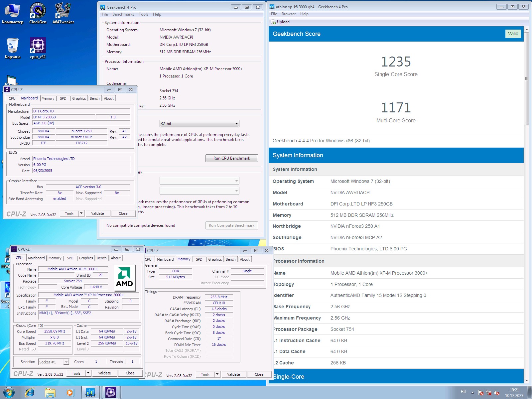Open the Компьютер desktop icon
This screenshot has width=532, height=399.
coord(13,13)
